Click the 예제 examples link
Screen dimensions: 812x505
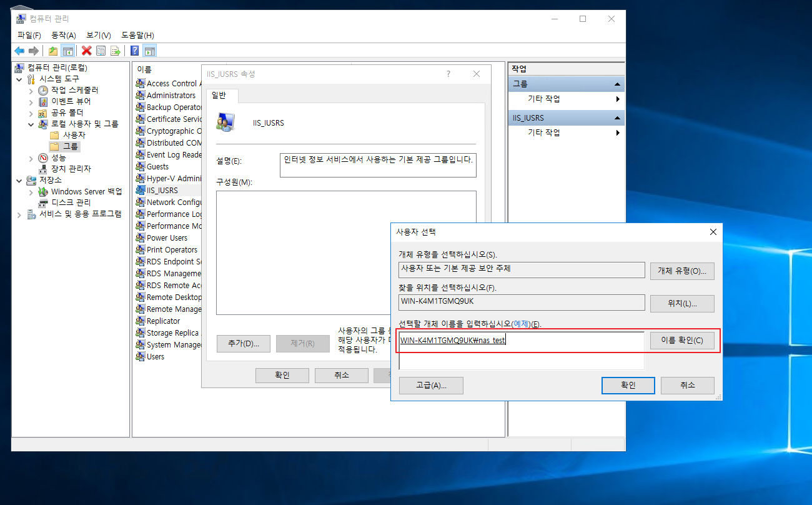coord(520,324)
